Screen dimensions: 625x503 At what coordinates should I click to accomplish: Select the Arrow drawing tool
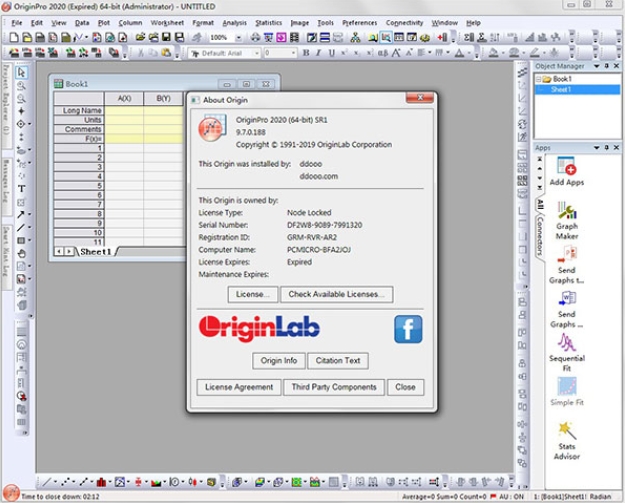[x=22, y=214]
